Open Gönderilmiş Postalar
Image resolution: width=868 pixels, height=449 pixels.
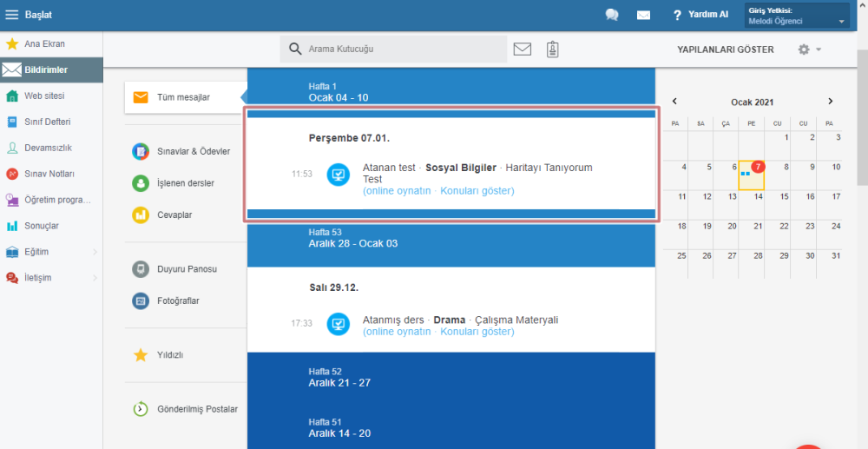point(186,409)
